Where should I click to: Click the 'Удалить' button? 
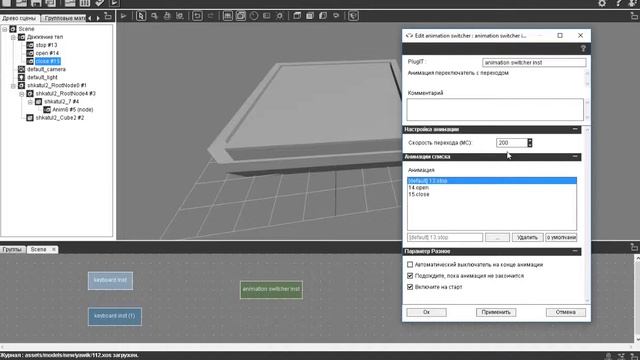click(527, 237)
